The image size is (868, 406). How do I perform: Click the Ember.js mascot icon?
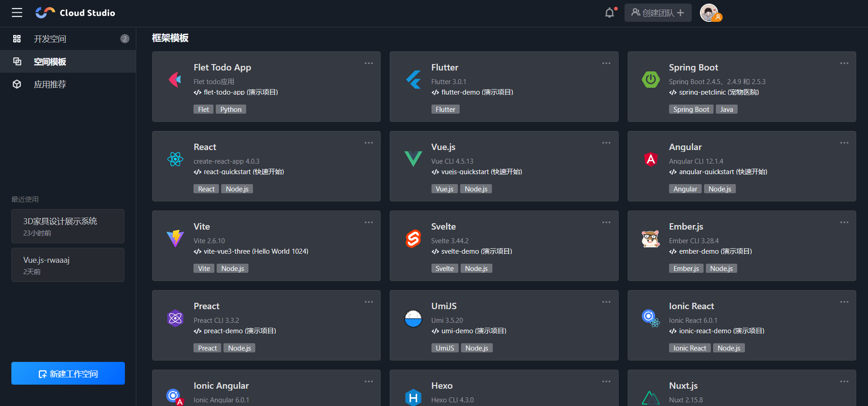point(650,239)
